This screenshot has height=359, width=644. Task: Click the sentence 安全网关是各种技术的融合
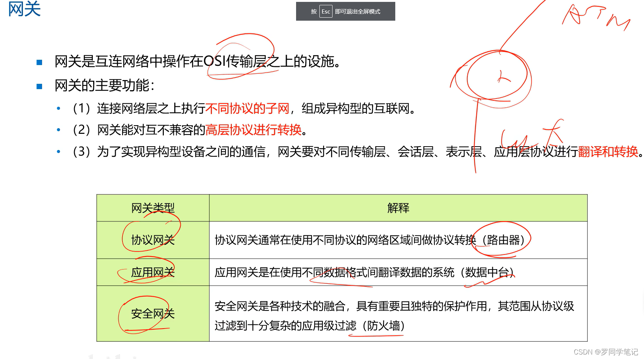click(280, 306)
